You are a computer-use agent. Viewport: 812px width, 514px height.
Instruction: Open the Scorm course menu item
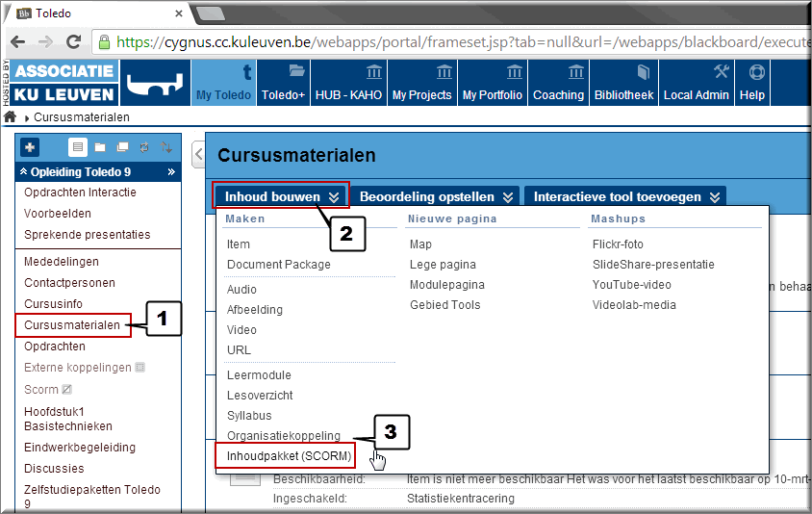click(x=41, y=390)
